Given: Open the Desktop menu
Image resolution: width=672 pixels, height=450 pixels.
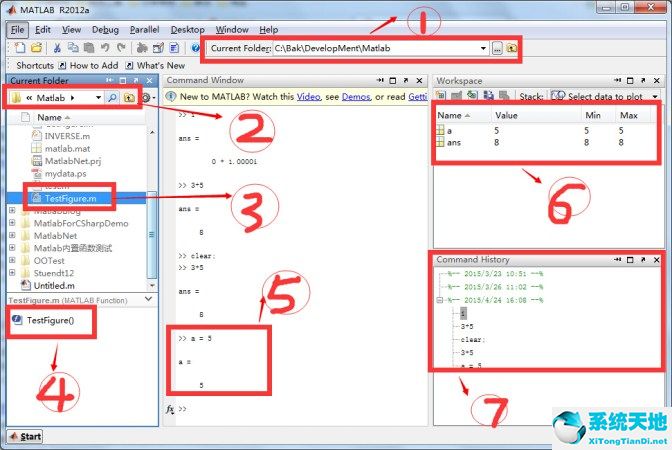Looking at the screenshot, I should (x=187, y=30).
